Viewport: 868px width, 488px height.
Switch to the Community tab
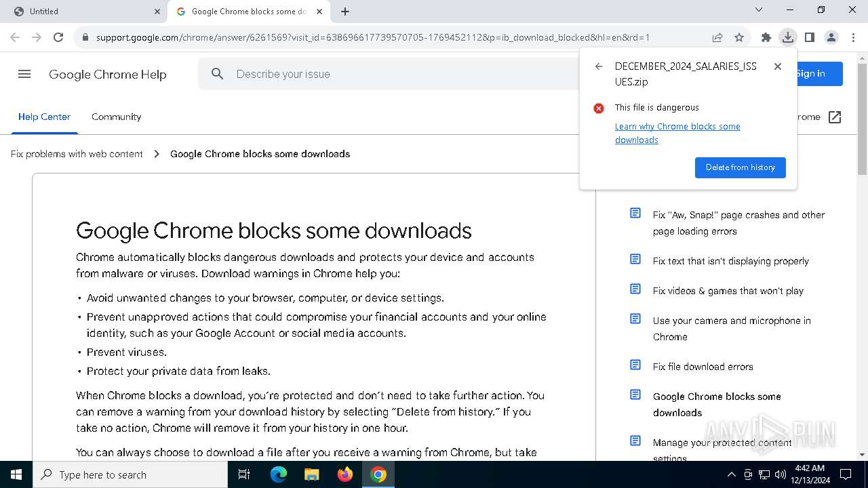click(117, 117)
